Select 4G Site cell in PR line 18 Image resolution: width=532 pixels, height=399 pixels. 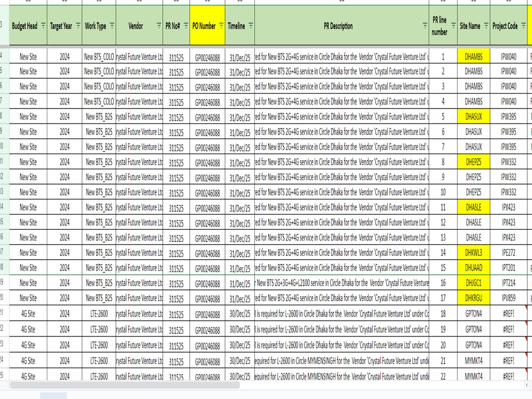click(x=28, y=313)
